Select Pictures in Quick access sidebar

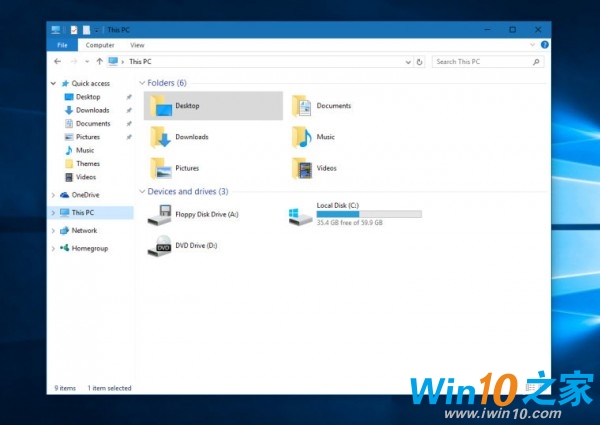pyautogui.click(x=88, y=137)
